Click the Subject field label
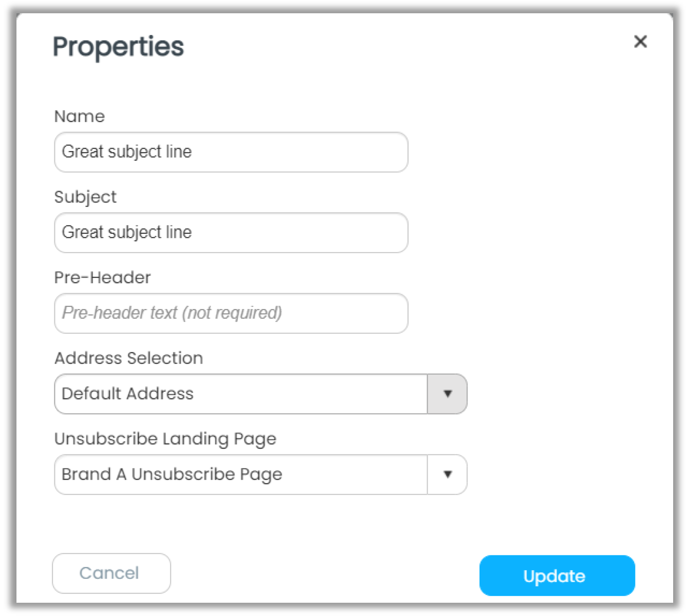This screenshot has height=616, width=686. [85, 197]
